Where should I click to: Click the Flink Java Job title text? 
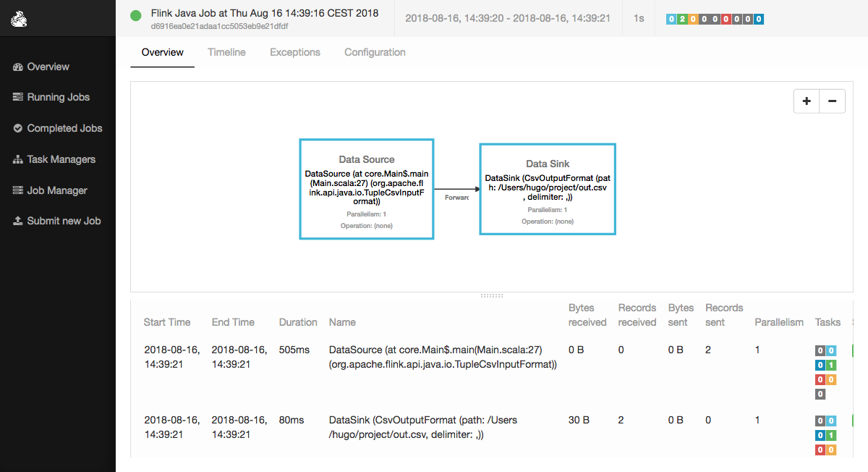(265, 13)
